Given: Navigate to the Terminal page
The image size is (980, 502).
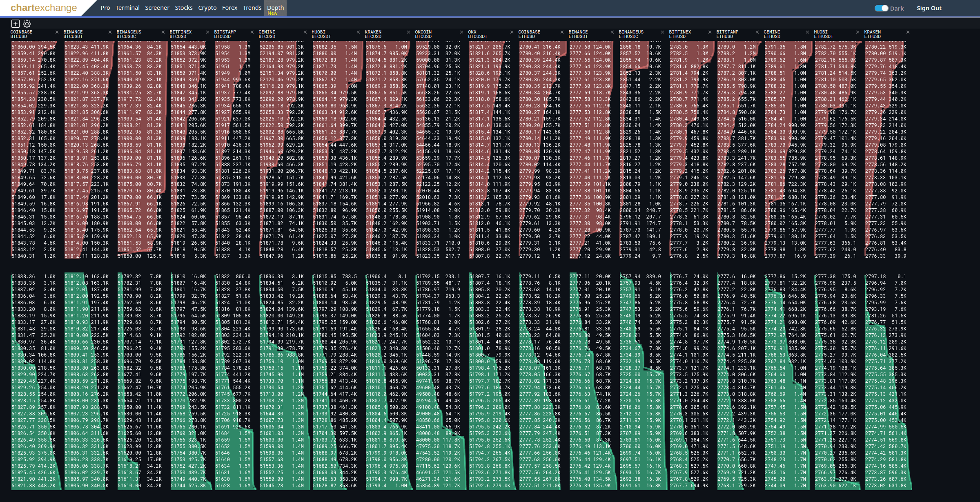Looking at the screenshot, I should pos(127,8).
